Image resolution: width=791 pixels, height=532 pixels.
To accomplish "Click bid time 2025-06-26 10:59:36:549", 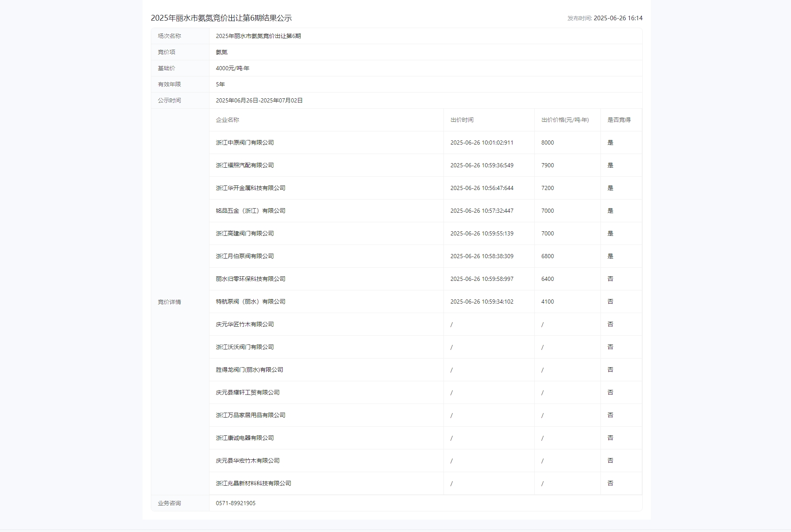I will [x=482, y=165].
